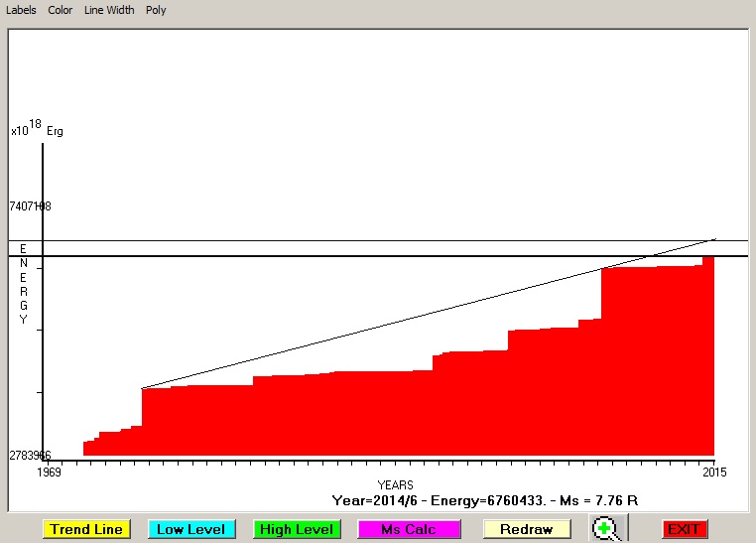Click the 1969 start year label

pos(50,472)
